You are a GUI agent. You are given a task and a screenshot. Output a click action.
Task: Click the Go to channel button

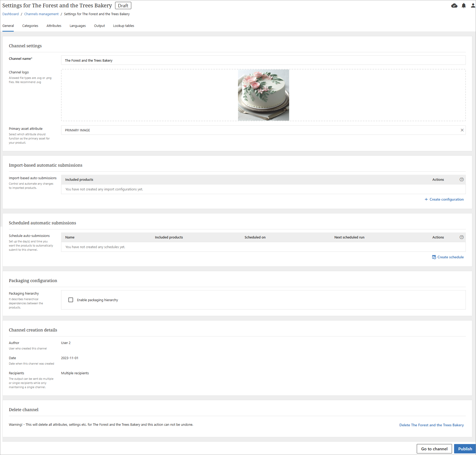click(434, 449)
